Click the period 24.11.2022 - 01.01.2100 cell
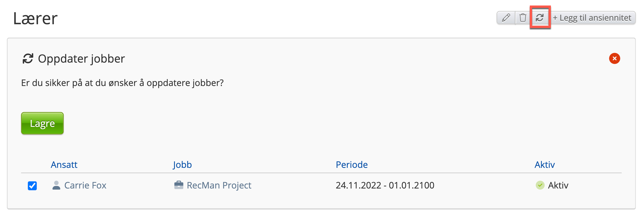644x216 pixels. click(x=385, y=185)
